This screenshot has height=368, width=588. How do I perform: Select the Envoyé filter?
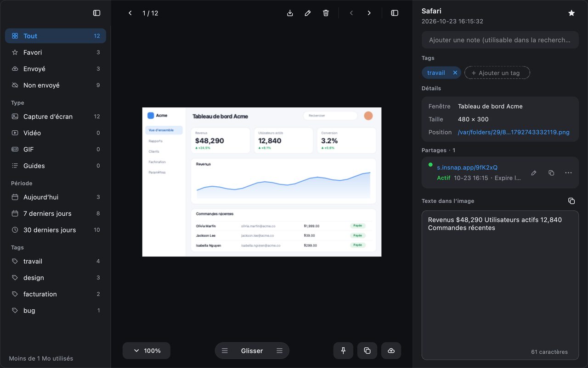(56, 69)
